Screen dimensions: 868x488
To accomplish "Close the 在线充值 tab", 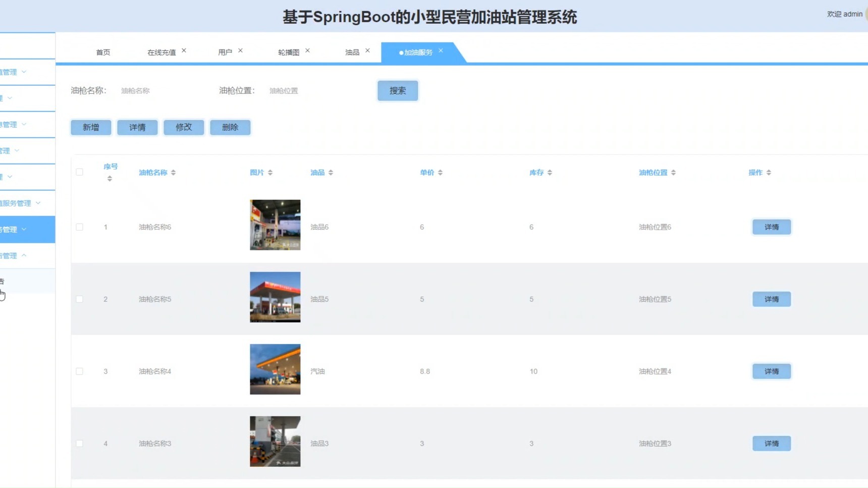I will 184,50.
